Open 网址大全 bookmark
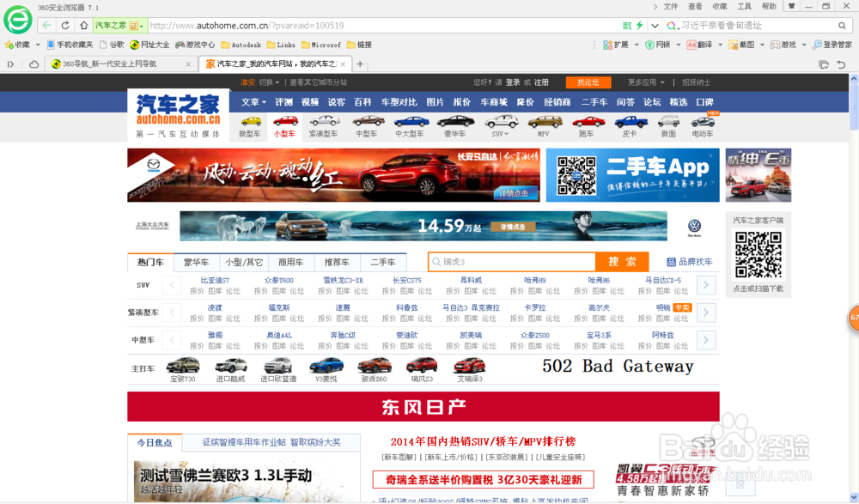 click(x=149, y=45)
